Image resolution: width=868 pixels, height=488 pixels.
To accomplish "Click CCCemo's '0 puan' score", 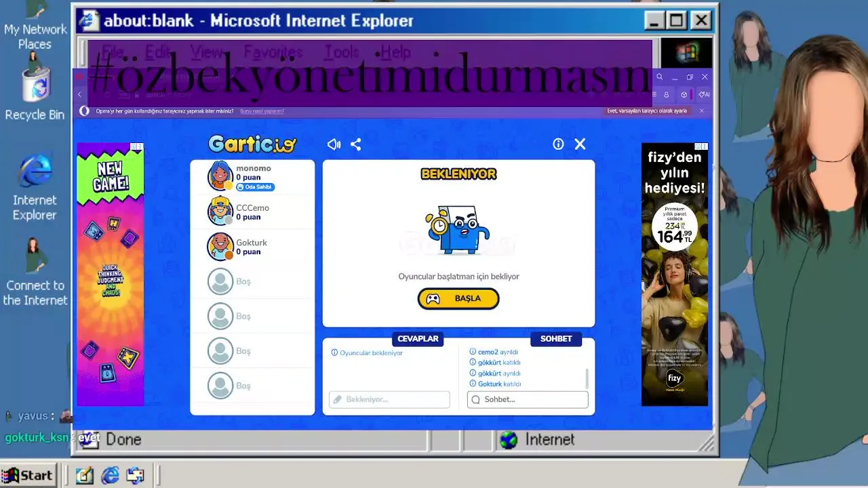I will pyautogui.click(x=248, y=217).
